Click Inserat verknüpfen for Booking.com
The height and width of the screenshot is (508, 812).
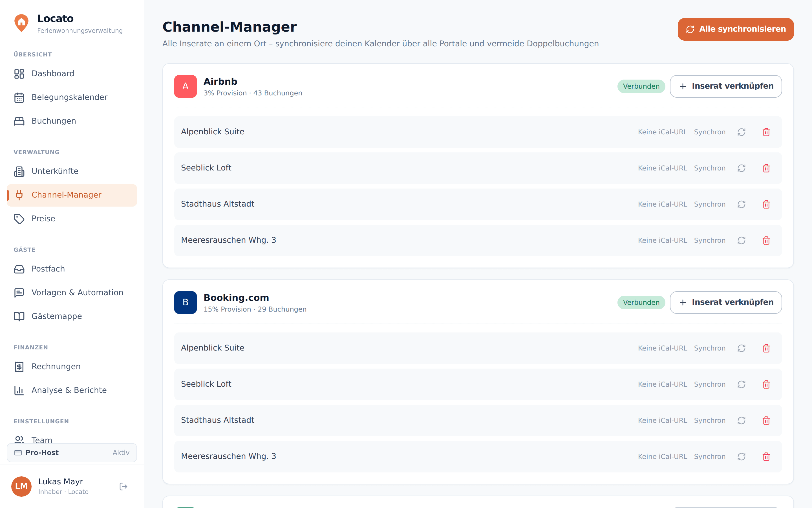point(726,302)
